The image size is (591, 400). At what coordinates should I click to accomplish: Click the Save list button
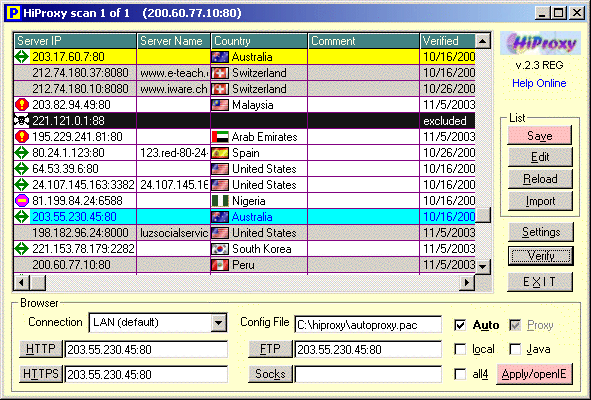(x=540, y=136)
